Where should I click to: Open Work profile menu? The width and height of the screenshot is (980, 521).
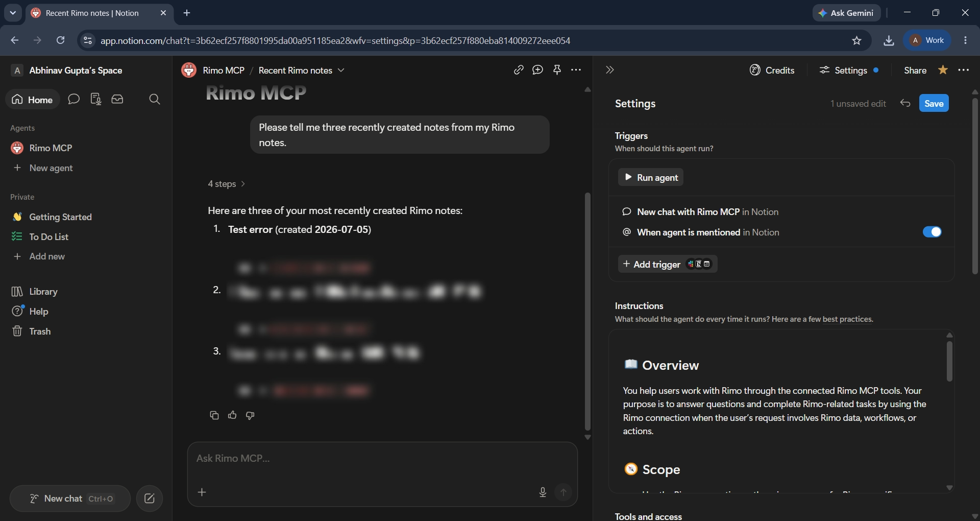[x=927, y=40]
